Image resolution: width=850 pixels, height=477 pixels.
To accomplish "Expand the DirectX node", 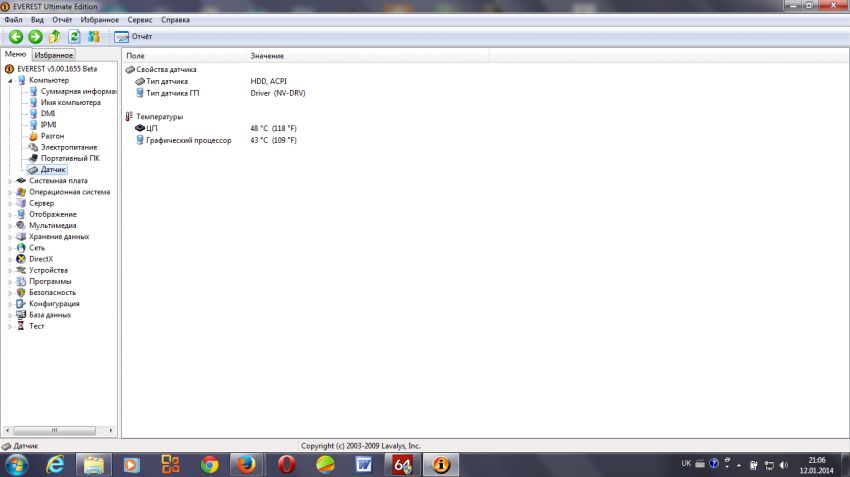I will point(10,259).
